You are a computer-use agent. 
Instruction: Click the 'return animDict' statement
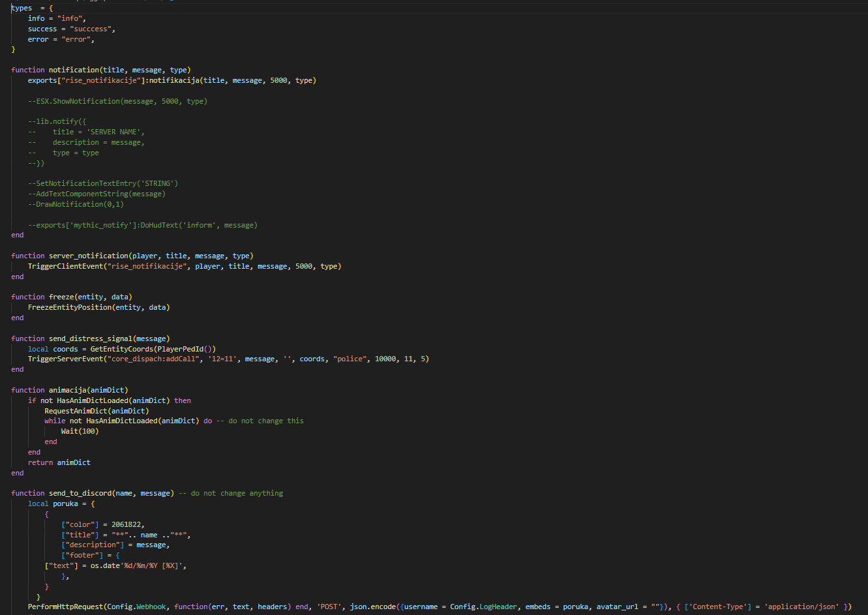59,462
